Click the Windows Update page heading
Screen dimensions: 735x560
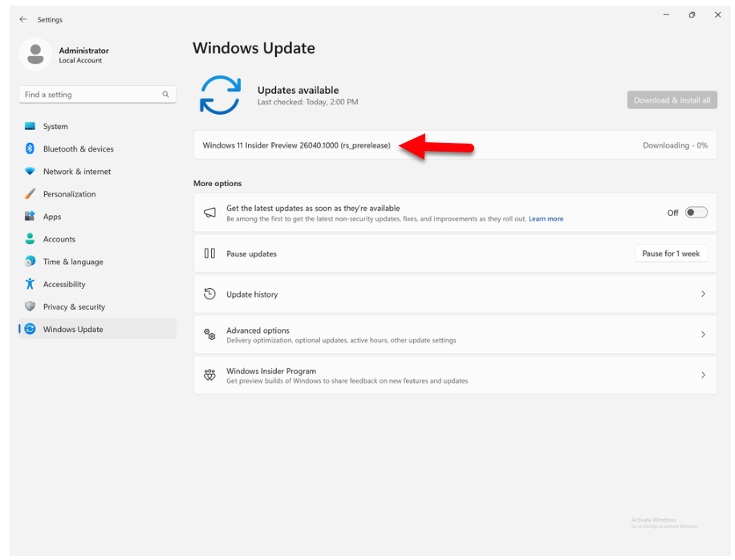point(254,48)
